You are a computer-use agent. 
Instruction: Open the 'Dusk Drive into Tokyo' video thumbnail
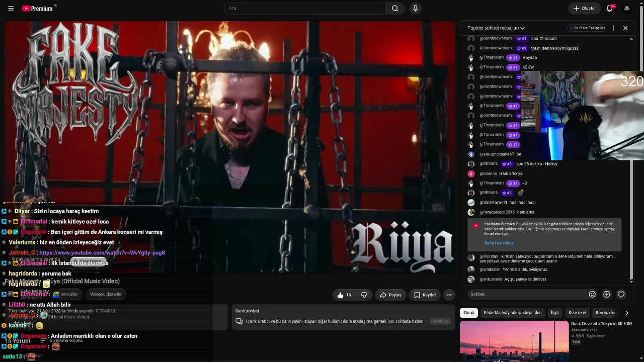pos(514,340)
